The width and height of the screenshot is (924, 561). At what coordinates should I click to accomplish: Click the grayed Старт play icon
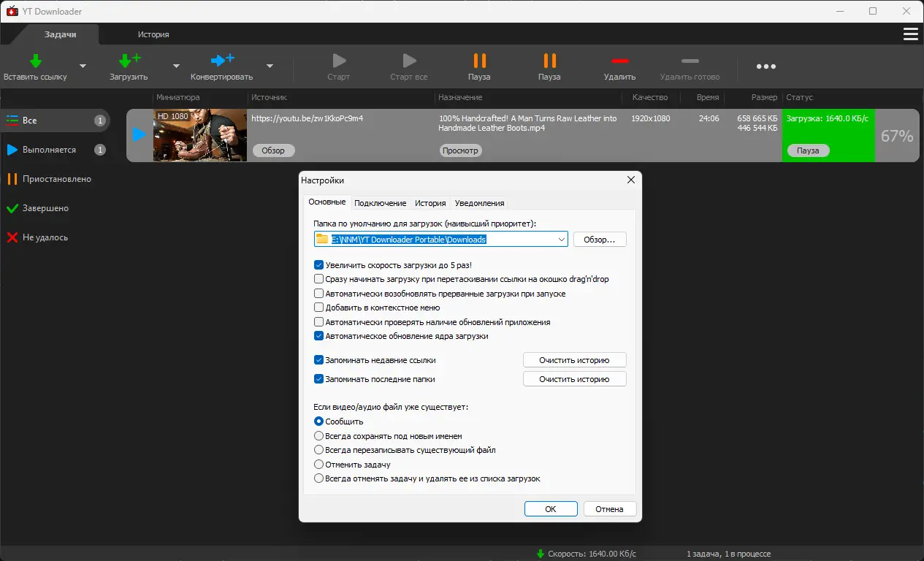[339, 61]
